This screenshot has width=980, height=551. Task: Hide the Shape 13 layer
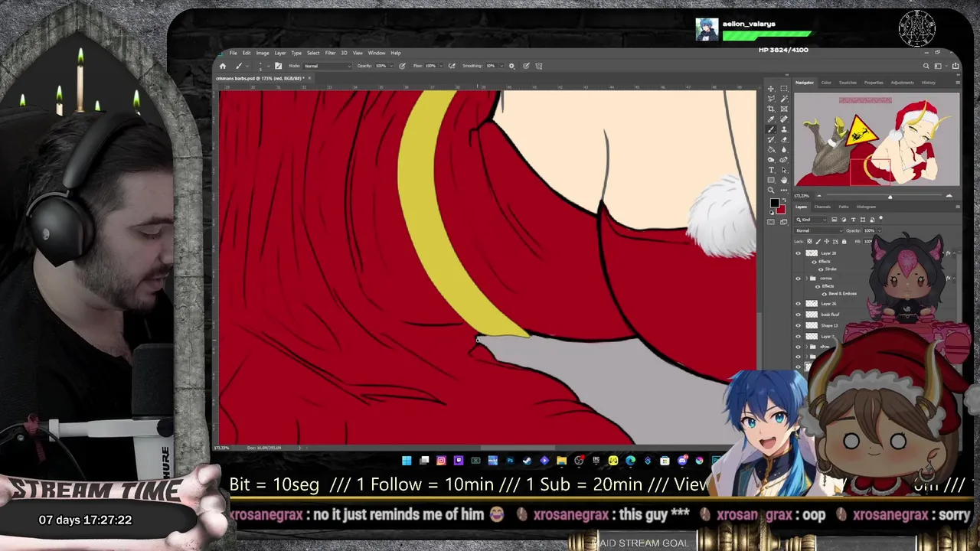coord(798,325)
